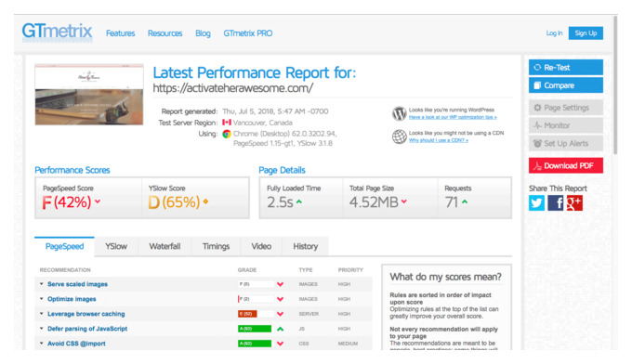Click the Canada flag icon
Screen dimensions: 632x364
[227, 123]
